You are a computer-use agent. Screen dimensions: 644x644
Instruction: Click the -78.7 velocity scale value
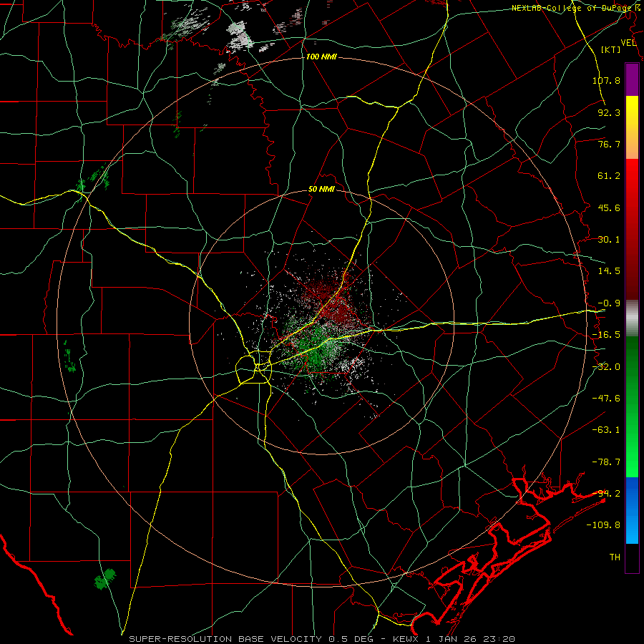coord(606,462)
